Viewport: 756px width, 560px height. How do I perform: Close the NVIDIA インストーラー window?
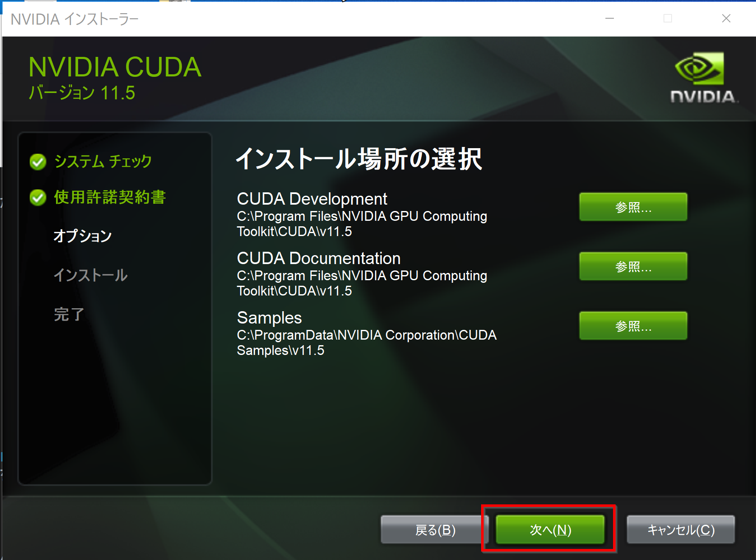point(726,18)
